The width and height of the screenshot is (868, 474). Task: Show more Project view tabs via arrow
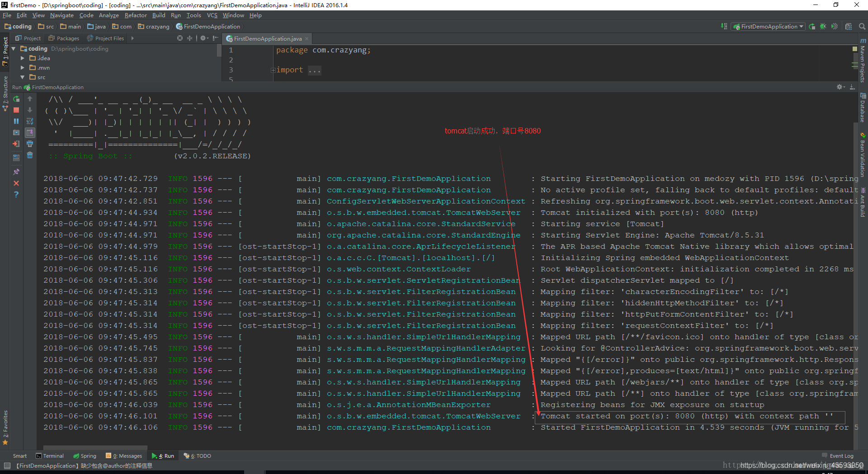(x=132, y=38)
